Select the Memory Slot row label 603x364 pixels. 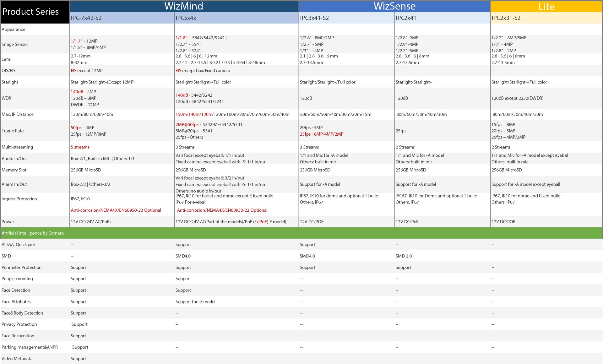pos(14,170)
